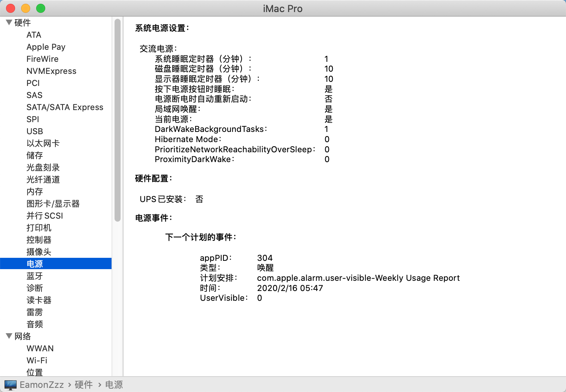
Task: Select the 网络 category header
Action: point(23,336)
